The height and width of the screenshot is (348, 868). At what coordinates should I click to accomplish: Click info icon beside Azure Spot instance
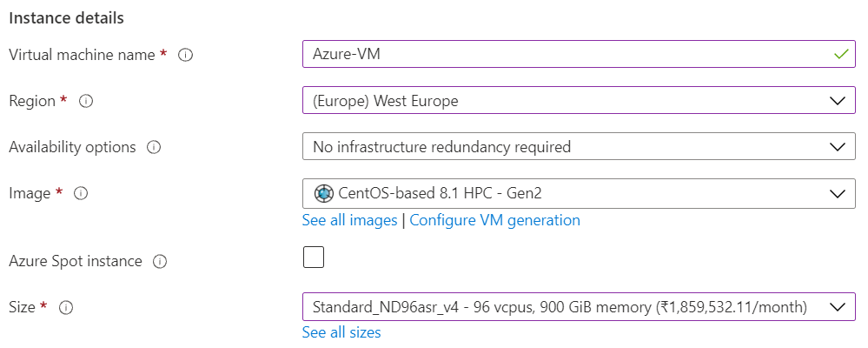click(160, 261)
